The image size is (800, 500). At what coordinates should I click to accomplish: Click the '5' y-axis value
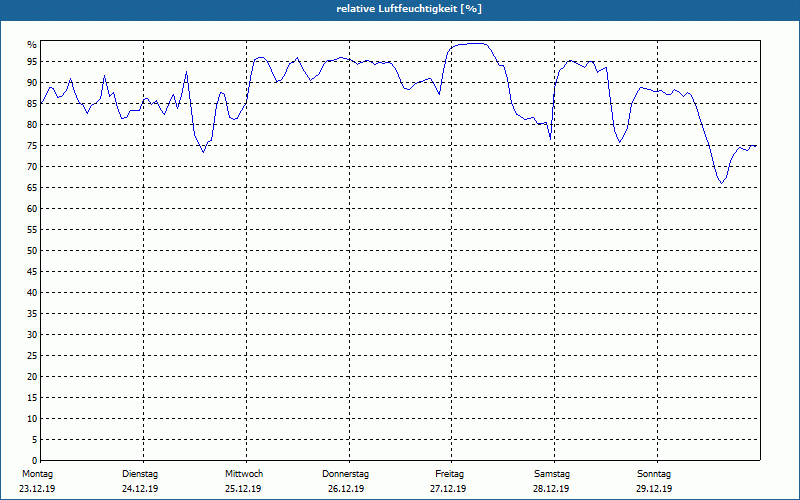pyautogui.click(x=35, y=440)
